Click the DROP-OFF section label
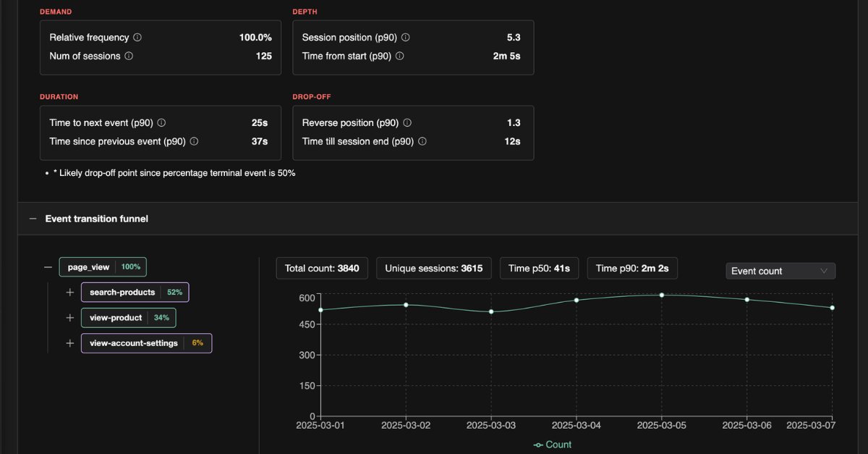The image size is (868, 454). click(312, 97)
